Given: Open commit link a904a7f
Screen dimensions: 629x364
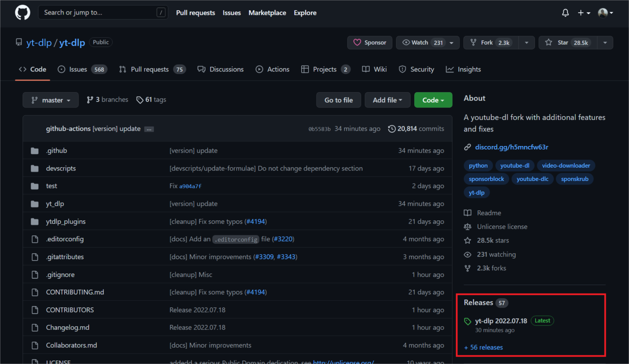Looking at the screenshot, I should pyautogui.click(x=190, y=186).
